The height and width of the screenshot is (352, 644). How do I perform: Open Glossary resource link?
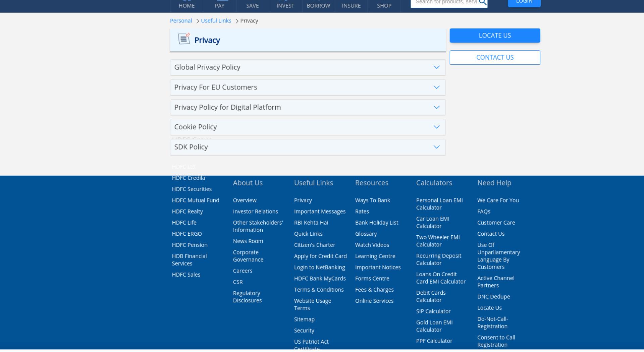point(366,234)
